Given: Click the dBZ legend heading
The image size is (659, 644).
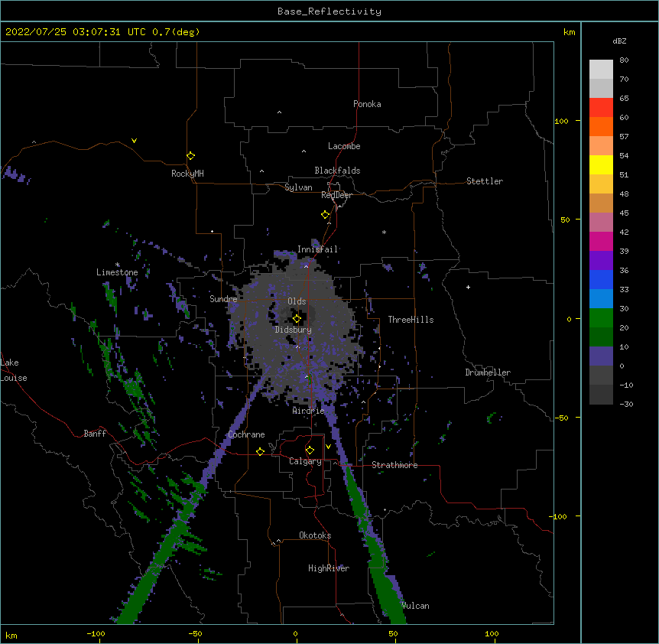Looking at the screenshot, I should [x=619, y=41].
